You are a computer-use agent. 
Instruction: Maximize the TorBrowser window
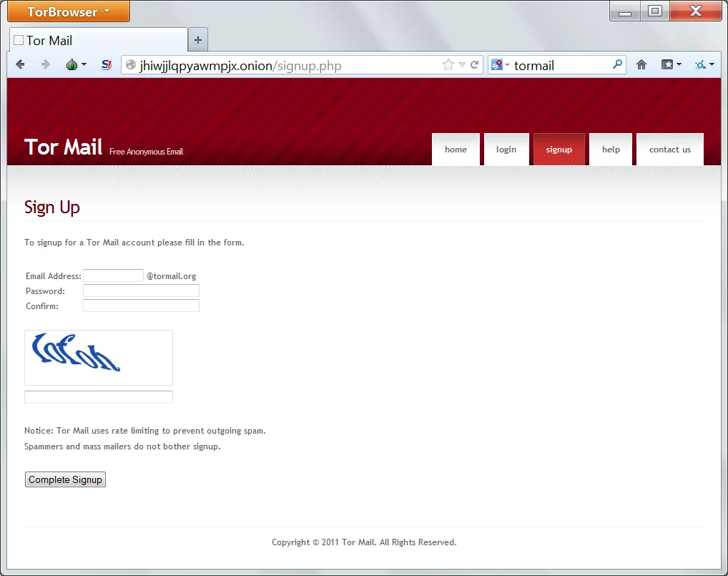(x=655, y=11)
